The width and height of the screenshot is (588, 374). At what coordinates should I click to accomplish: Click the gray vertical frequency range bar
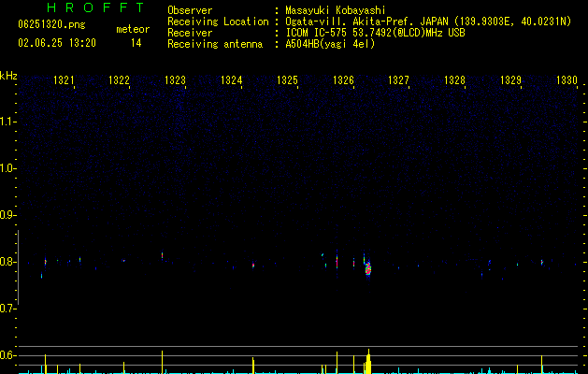[18, 267]
